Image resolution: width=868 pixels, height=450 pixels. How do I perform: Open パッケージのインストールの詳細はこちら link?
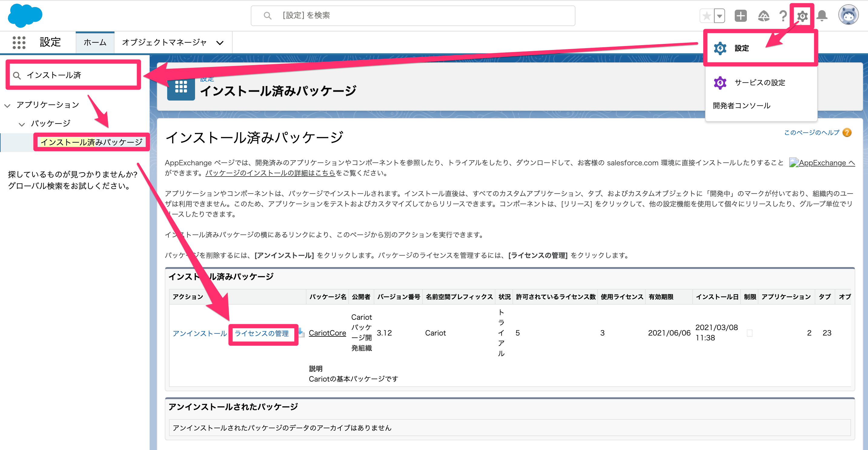pos(270,173)
